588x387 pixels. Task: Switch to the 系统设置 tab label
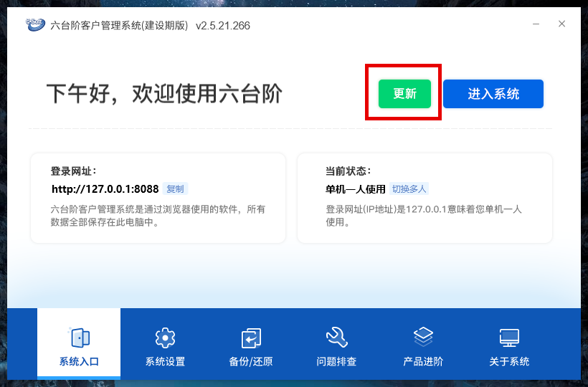(x=165, y=361)
